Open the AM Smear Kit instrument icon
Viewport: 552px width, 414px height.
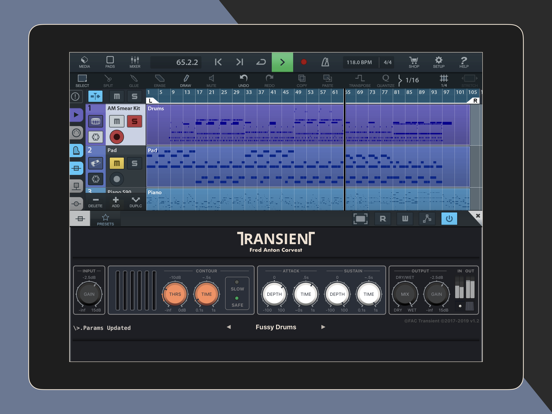point(95,121)
